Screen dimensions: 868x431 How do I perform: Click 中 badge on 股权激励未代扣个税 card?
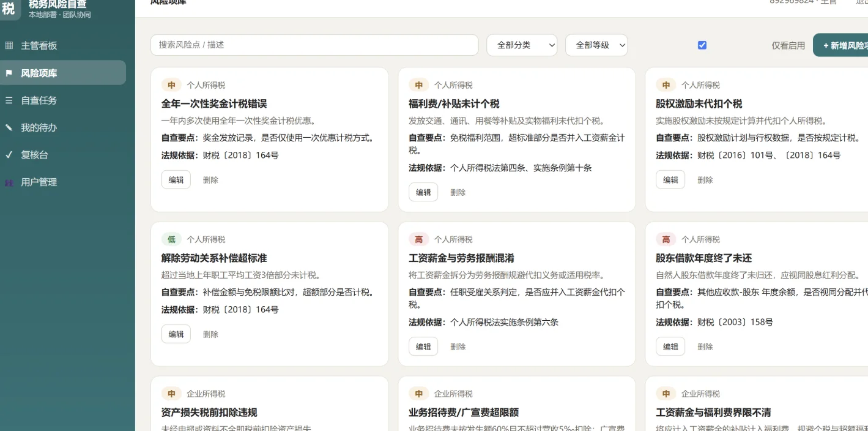tap(666, 85)
